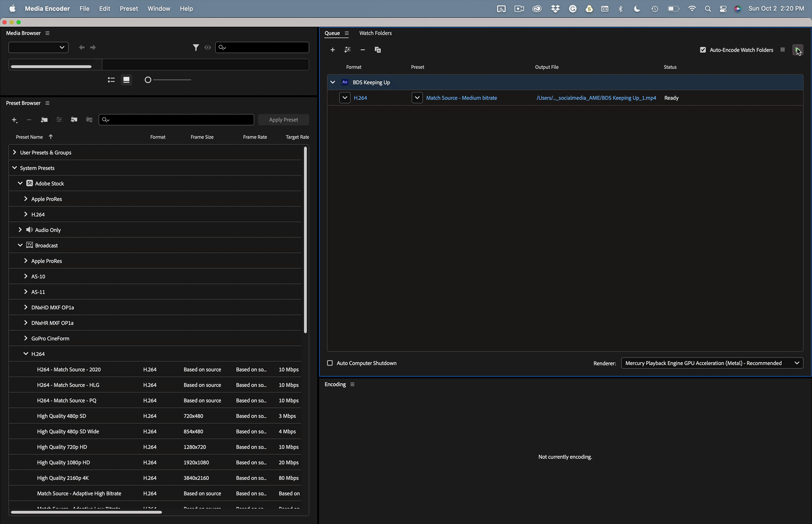Image resolution: width=812 pixels, height=524 pixels.
Task: Add a source to the Queue with plus icon
Action: pyautogui.click(x=333, y=50)
